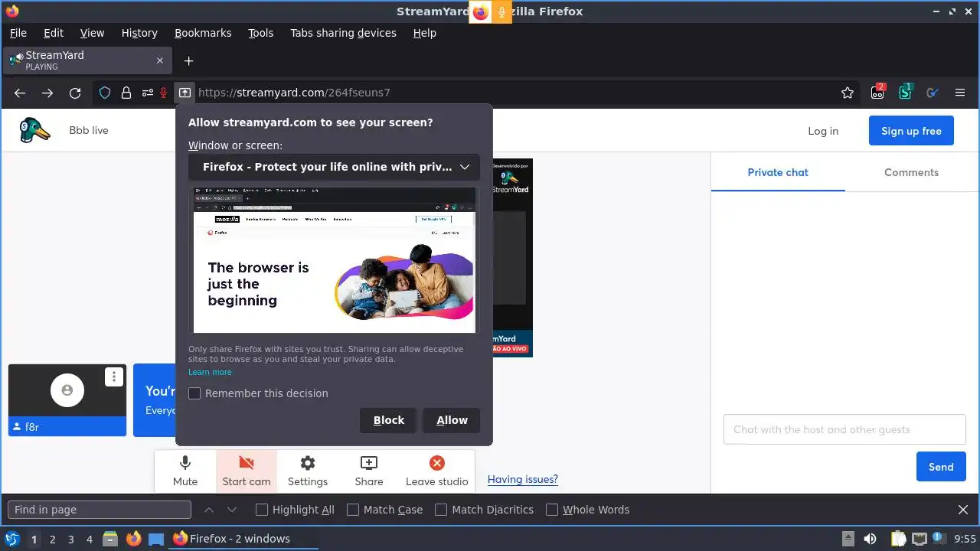Open Tabs sharing devices menu
Screen dimensions: 980x551
tap(343, 33)
